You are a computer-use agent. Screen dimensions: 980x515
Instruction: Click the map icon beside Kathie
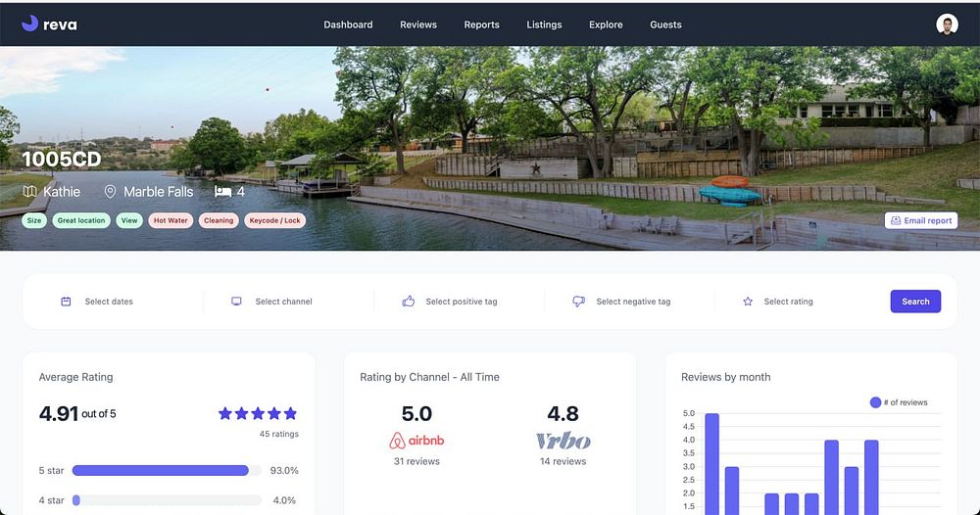click(29, 192)
